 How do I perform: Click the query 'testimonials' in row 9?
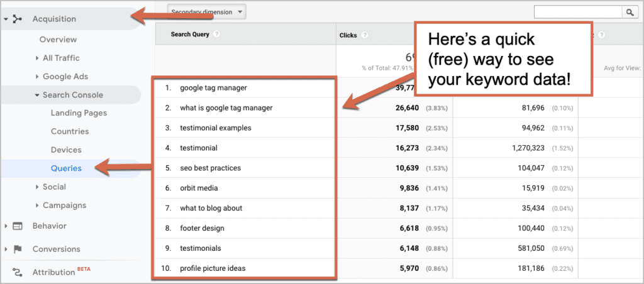(201, 248)
